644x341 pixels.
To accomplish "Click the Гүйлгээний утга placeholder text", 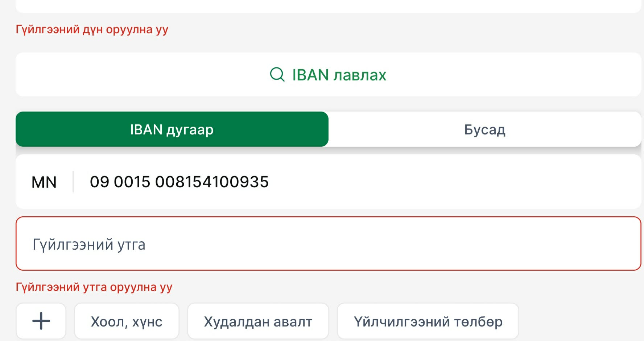I will [89, 245].
